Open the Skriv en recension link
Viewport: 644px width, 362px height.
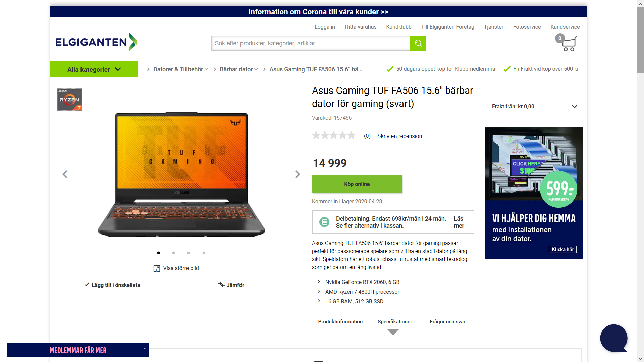click(x=399, y=136)
